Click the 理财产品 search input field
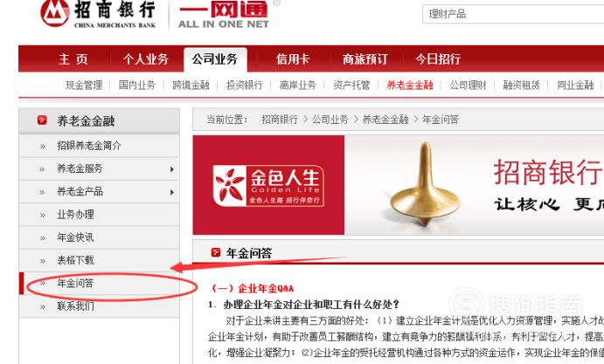Viewport: 604px width, 364px height. click(x=513, y=14)
